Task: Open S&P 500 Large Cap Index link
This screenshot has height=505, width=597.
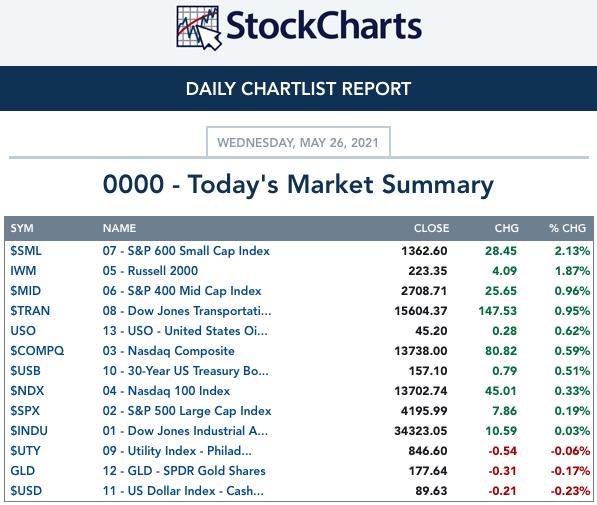Action: tap(187, 411)
